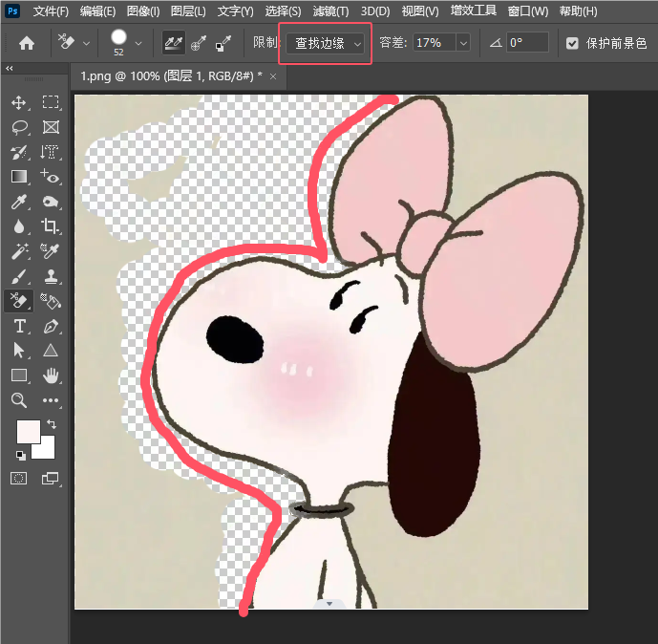The height and width of the screenshot is (644, 658).
Task: Select the Hand tool
Action: pos(51,376)
